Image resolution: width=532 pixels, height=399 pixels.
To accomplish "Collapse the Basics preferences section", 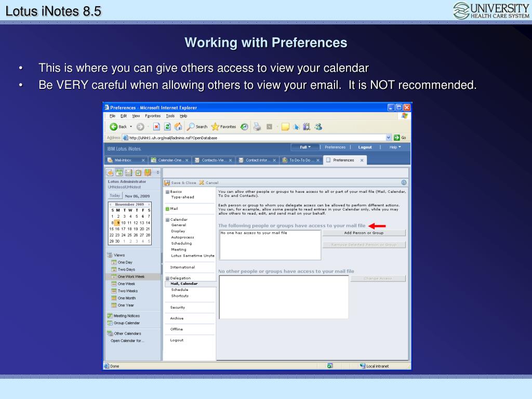I will tap(167, 192).
